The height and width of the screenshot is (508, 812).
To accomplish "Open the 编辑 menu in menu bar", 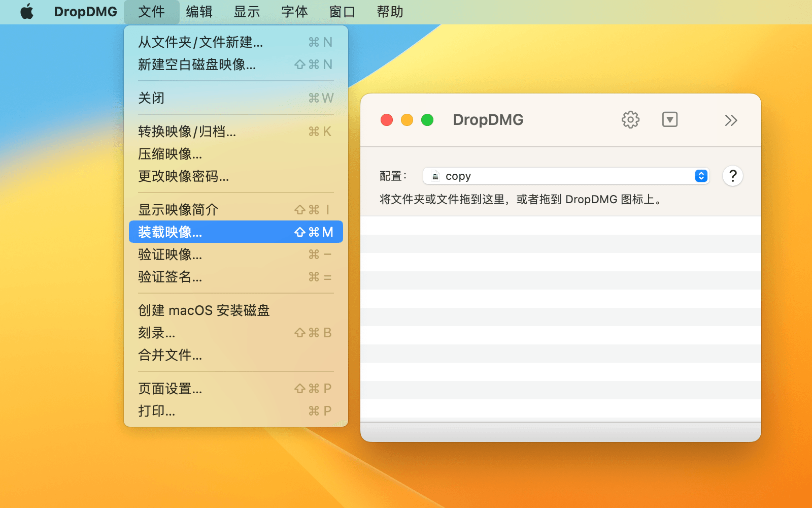I will coord(199,12).
